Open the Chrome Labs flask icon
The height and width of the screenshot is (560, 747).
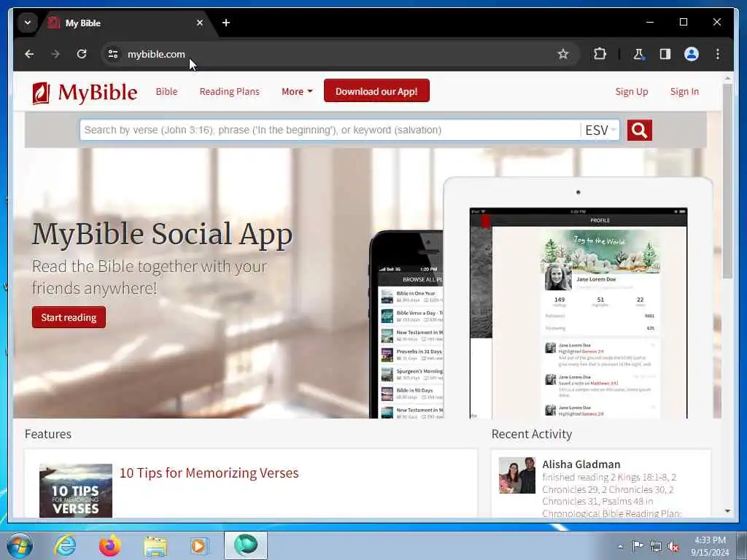tap(638, 54)
